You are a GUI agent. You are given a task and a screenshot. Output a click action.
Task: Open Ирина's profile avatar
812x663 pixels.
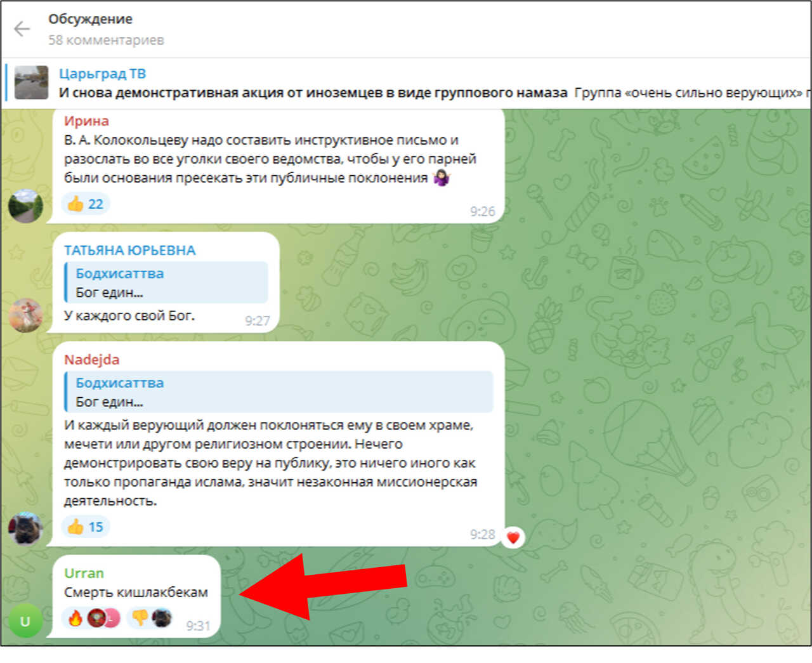(25, 206)
